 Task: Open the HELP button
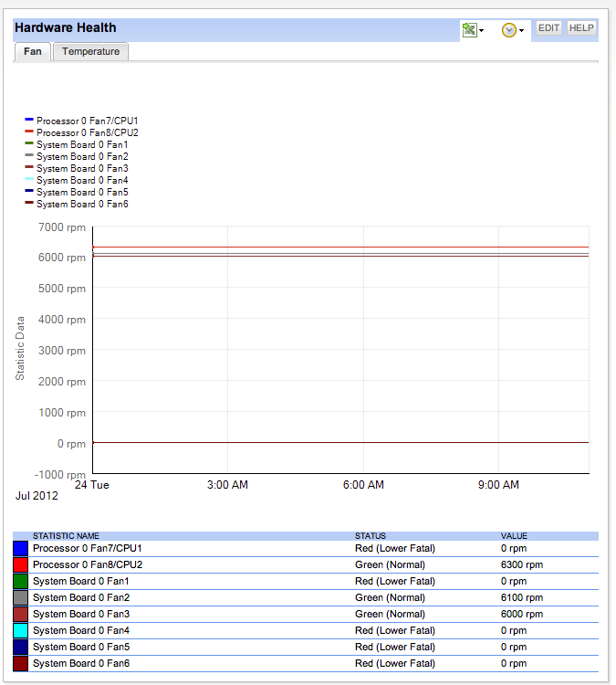coord(581,28)
